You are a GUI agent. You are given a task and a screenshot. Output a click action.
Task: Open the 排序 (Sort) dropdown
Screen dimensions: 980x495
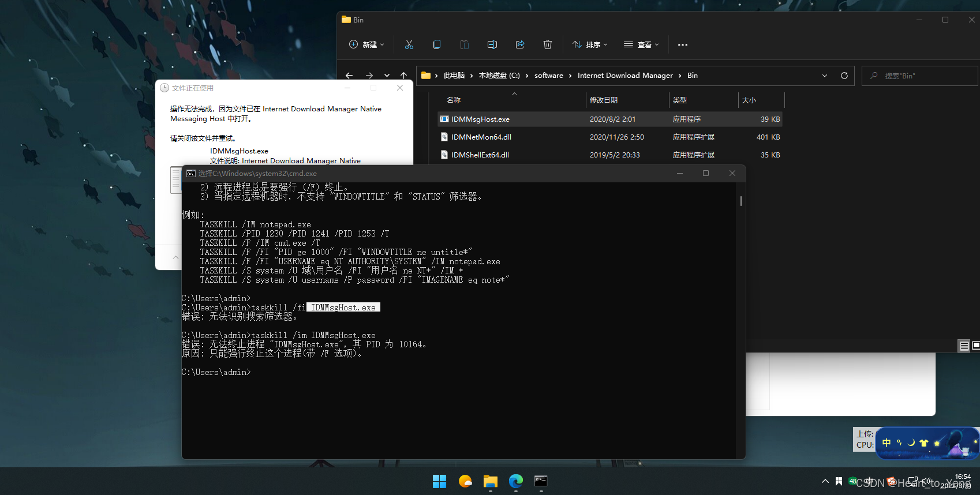590,44
